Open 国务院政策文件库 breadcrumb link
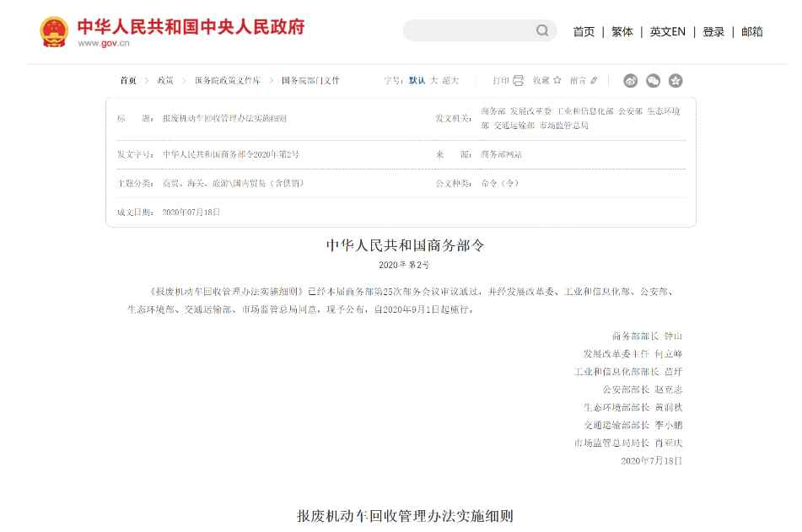The width and height of the screenshot is (802, 532). (x=228, y=81)
